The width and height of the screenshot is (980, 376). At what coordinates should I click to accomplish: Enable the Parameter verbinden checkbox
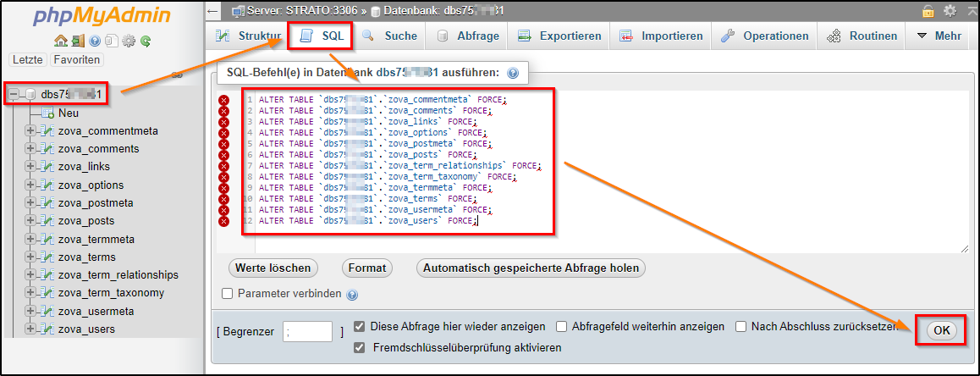pos(228,293)
